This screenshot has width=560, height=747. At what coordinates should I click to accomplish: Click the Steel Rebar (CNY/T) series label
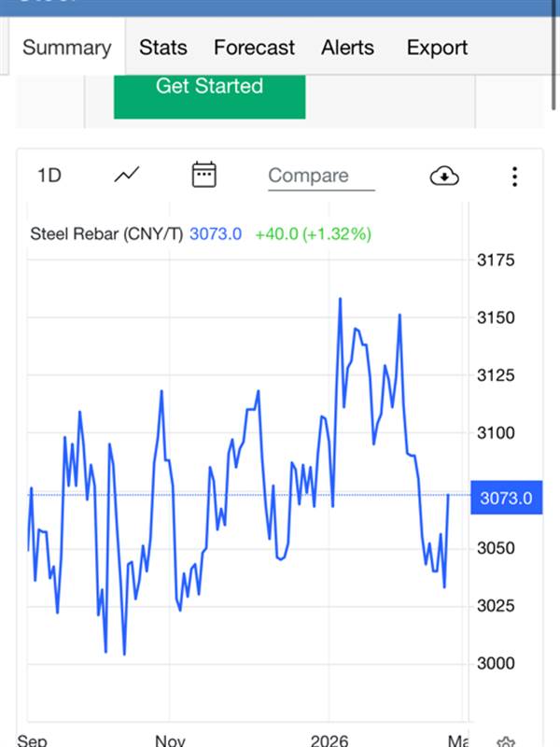pos(106,233)
